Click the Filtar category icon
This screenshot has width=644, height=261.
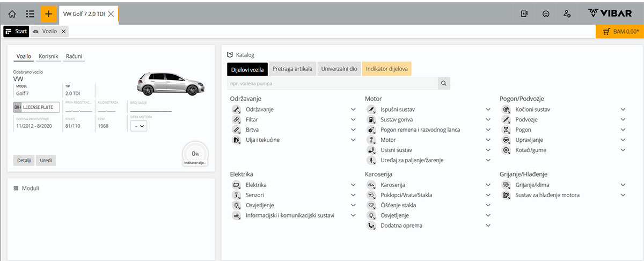coord(236,120)
